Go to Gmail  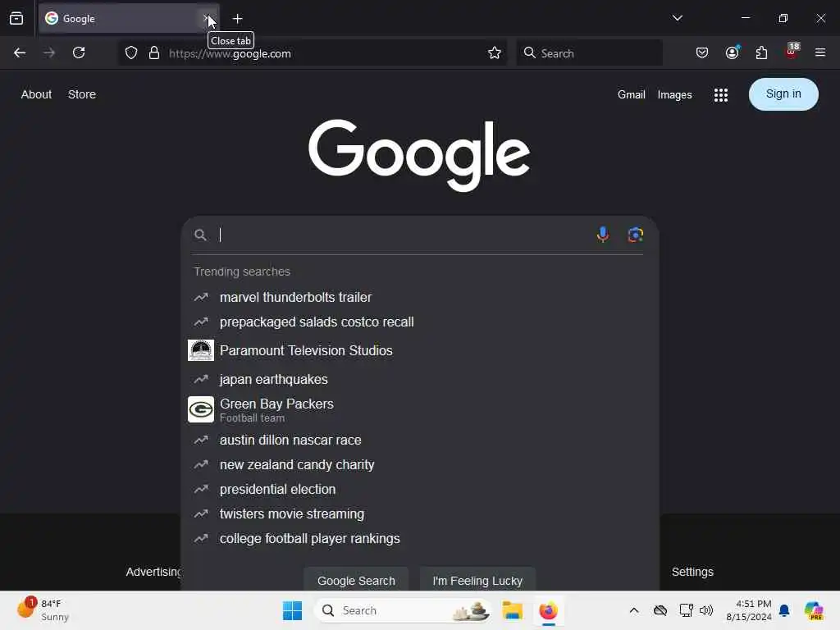[631, 95]
